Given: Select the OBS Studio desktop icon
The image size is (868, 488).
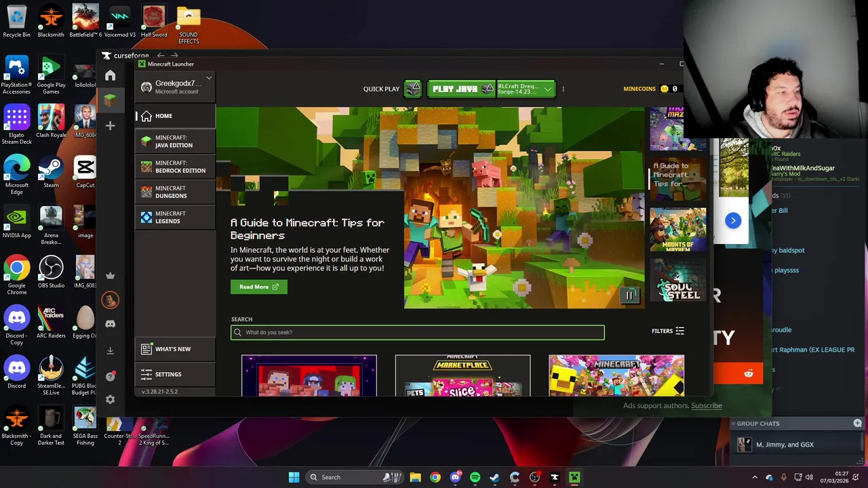Looking at the screenshot, I should pos(51,272).
